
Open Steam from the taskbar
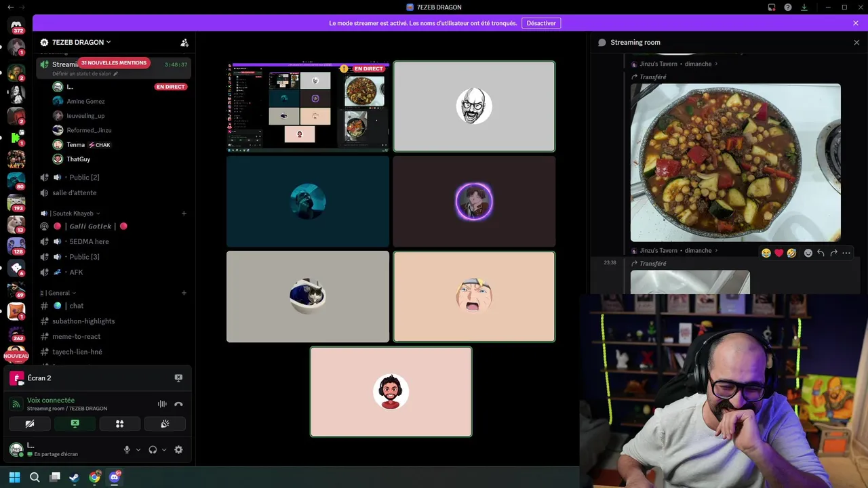click(75, 477)
